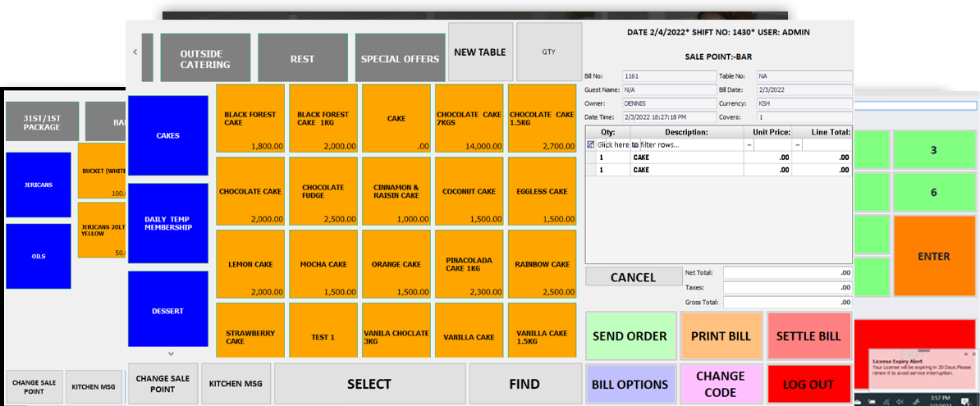Open the Outside Catering category tab
The image size is (980, 406).
[205, 58]
